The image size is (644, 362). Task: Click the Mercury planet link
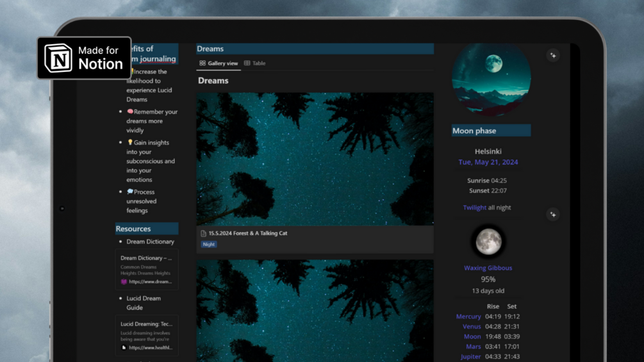tap(468, 317)
